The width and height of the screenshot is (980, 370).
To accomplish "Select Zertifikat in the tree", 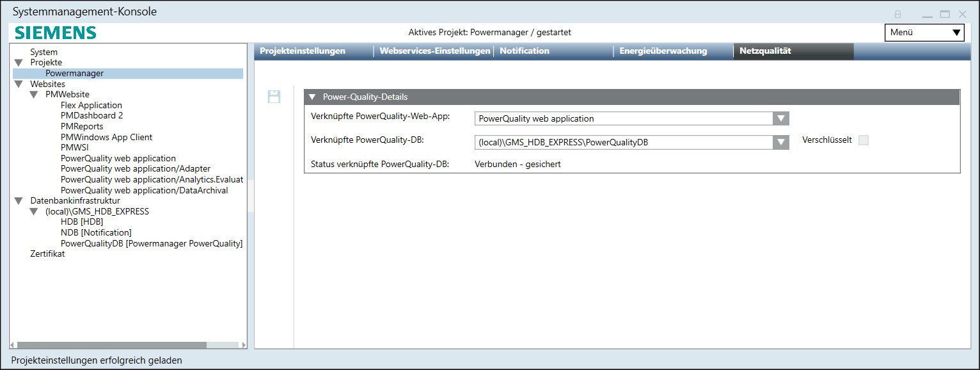I will coord(47,254).
